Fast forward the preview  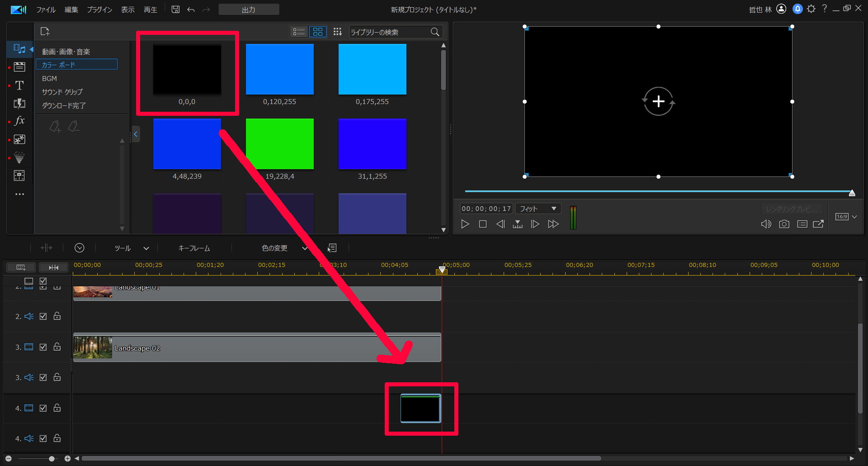553,224
